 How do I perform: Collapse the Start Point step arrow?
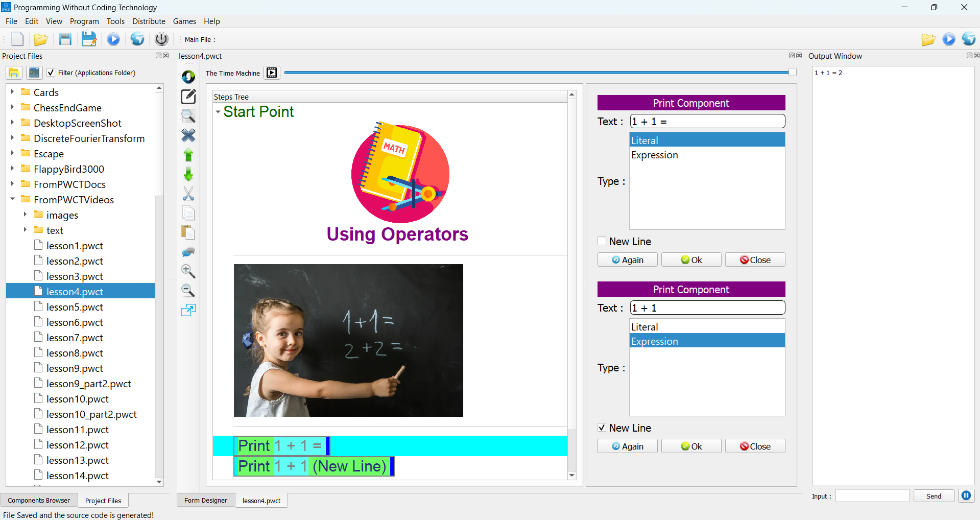click(x=218, y=112)
